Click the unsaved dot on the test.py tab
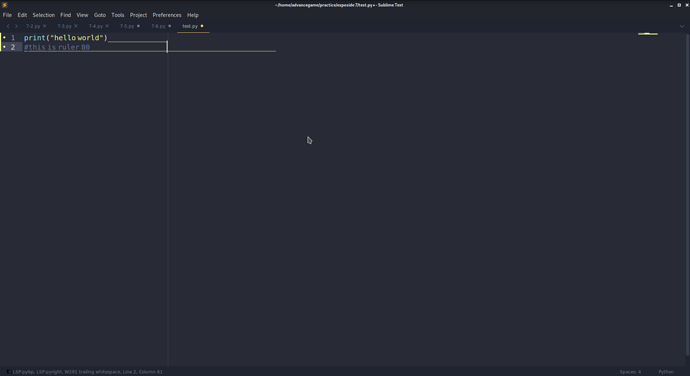The image size is (690, 376). tap(202, 26)
